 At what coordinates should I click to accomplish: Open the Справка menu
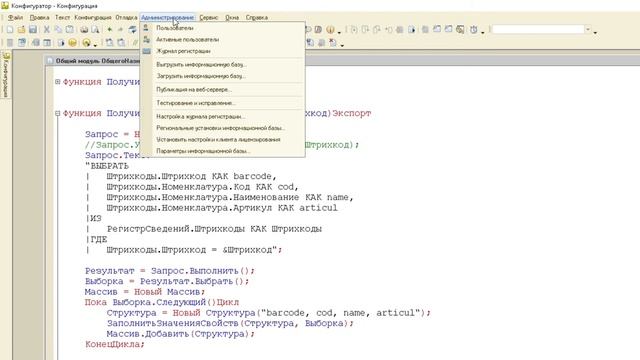click(256, 18)
